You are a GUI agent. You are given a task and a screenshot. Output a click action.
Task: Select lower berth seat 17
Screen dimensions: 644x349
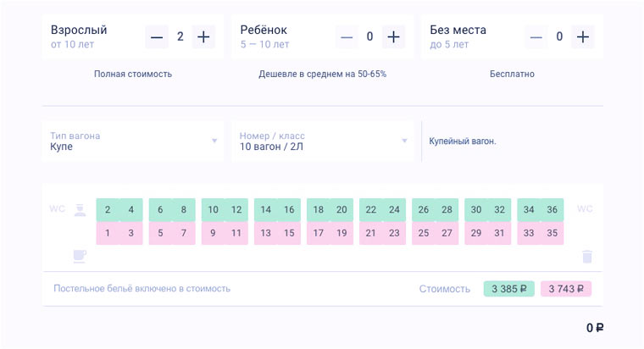(x=319, y=233)
